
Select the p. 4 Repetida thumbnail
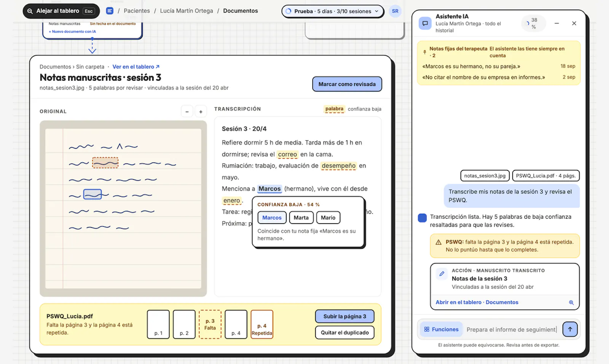(262, 324)
